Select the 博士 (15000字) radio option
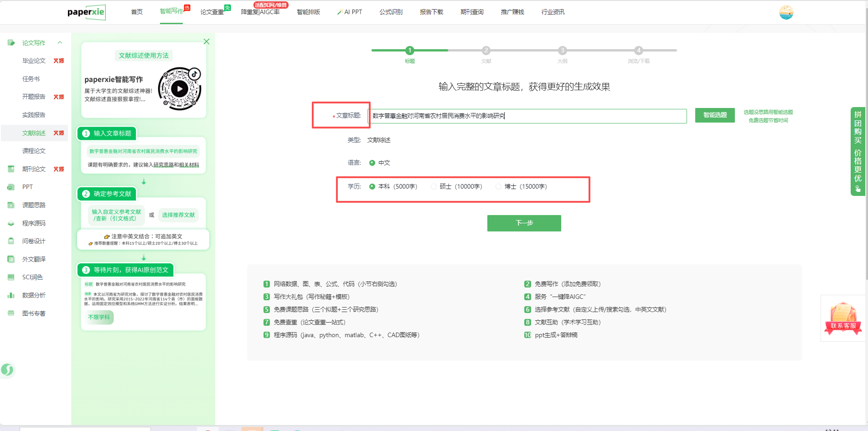The width and height of the screenshot is (868, 431). click(x=498, y=186)
